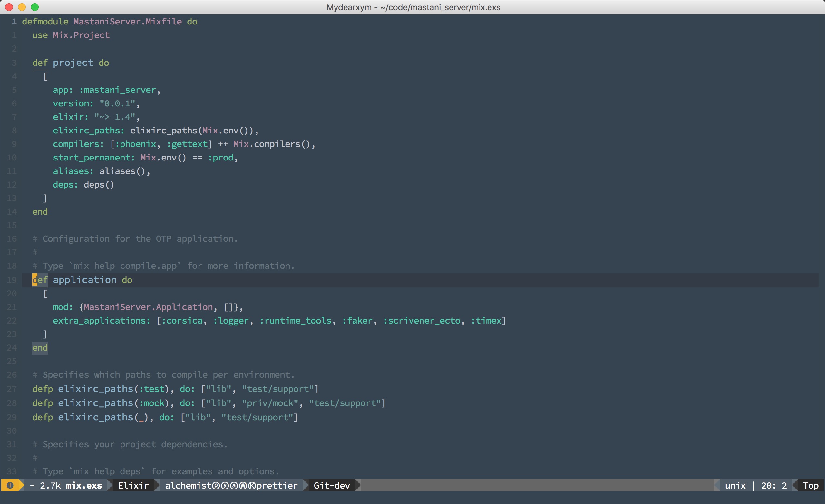Open the Elixir major mode menu
The image size is (825, 504).
(x=133, y=486)
